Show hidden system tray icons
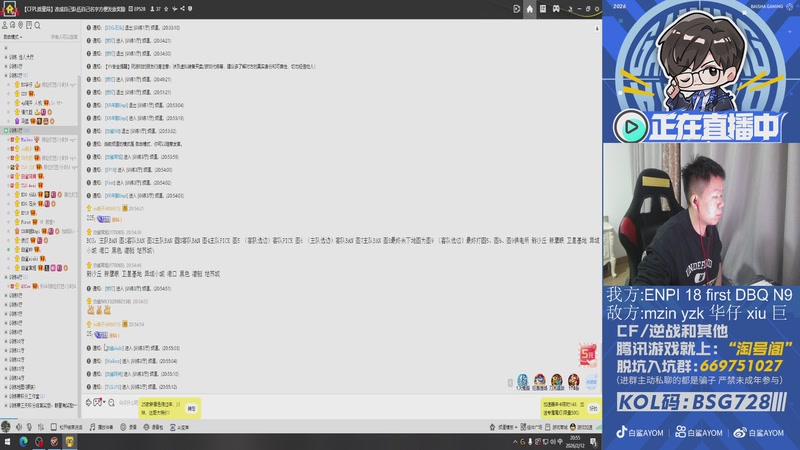Image resolution: width=800 pixels, height=450 pixels. coord(515,442)
